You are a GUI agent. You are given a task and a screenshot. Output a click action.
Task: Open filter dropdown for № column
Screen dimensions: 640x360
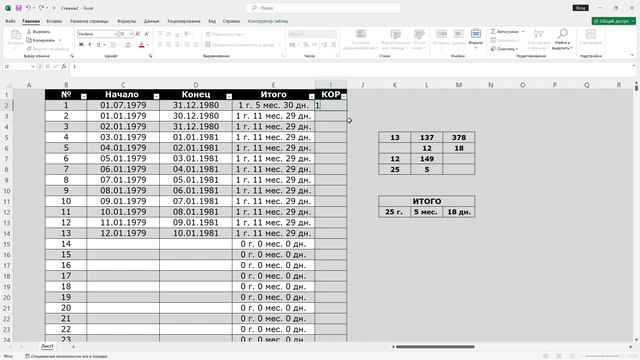84,96
